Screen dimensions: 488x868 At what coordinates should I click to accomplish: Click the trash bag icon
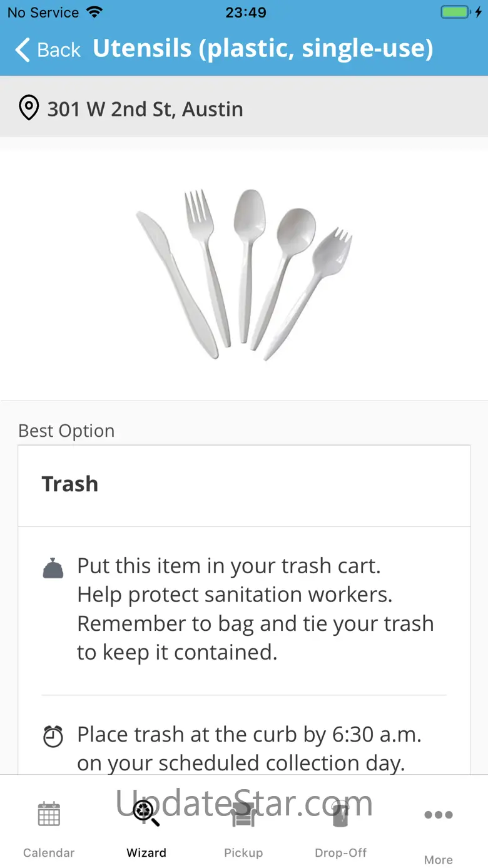53,568
